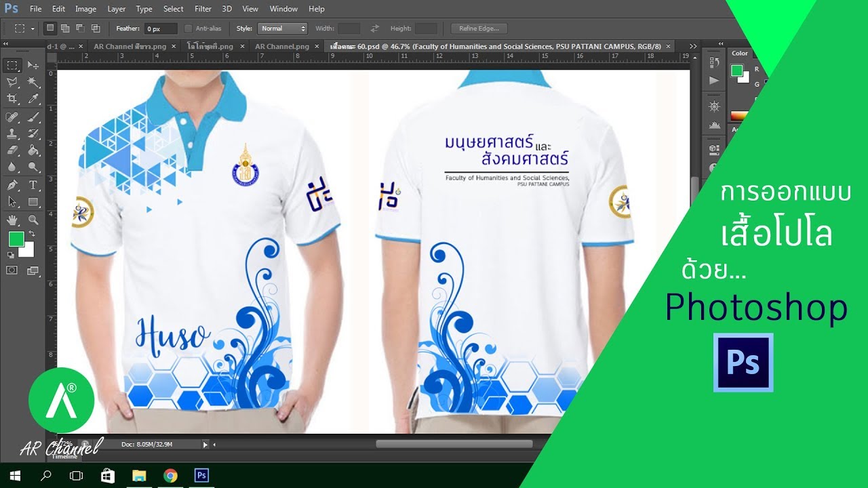Open Windows taskbar search
This screenshot has width=868, height=488.
(46, 475)
